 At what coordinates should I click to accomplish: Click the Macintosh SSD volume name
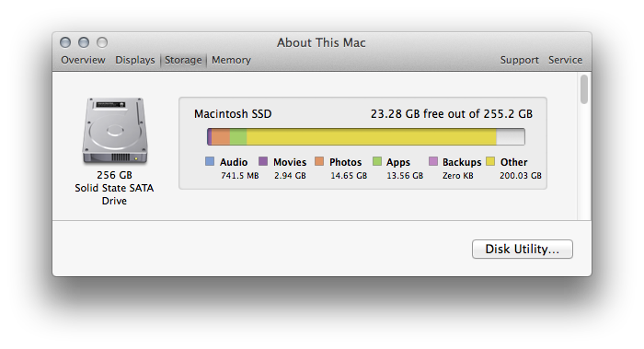tap(233, 114)
